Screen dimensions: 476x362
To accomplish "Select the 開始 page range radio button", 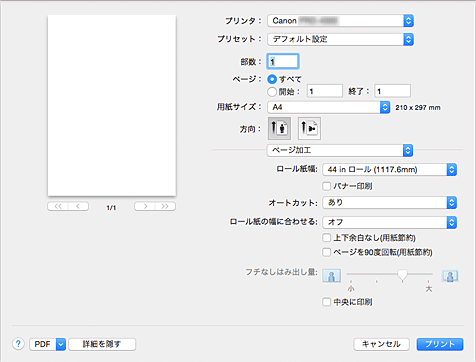I will click(x=272, y=91).
